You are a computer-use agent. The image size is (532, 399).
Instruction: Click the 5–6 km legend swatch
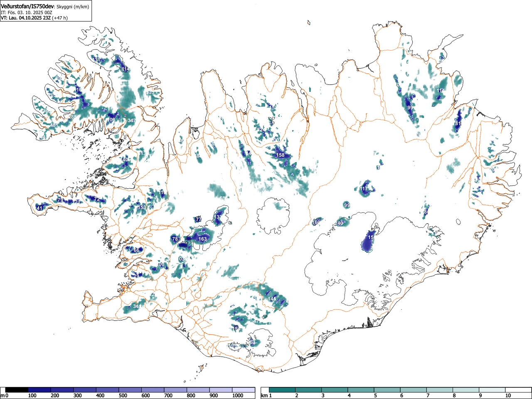(x=387, y=390)
